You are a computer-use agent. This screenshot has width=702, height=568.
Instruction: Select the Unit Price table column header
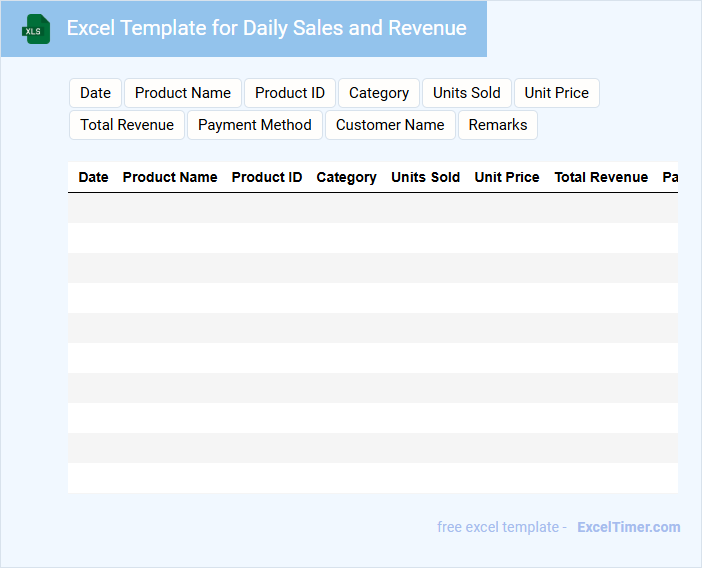507,177
